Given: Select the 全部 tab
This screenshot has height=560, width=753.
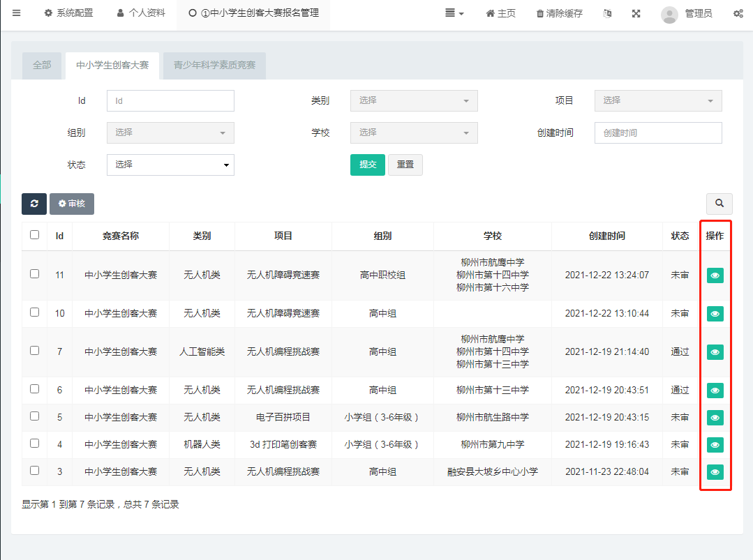Looking at the screenshot, I should pos(42,66).
